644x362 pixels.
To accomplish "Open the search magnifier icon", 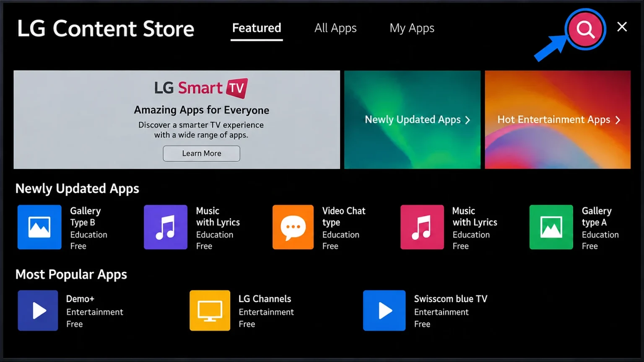I will click(x=585, y=29).
